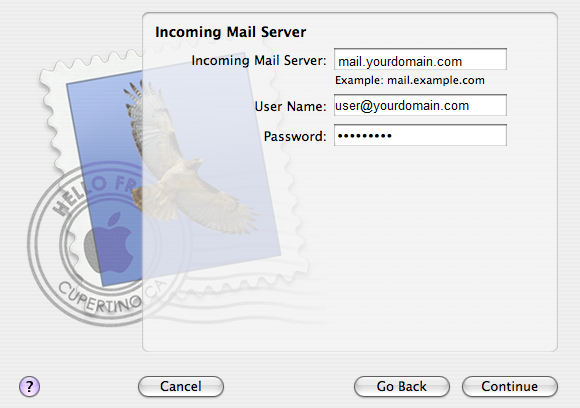Viewport: 580px width, 408px height.
Task: Click inside the User Name field
Action: pos(420,105)
